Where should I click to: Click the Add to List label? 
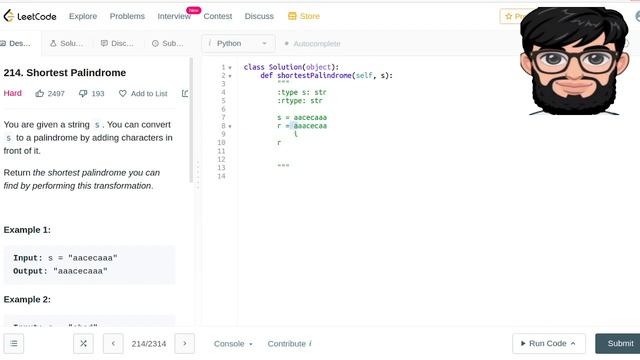149,93
